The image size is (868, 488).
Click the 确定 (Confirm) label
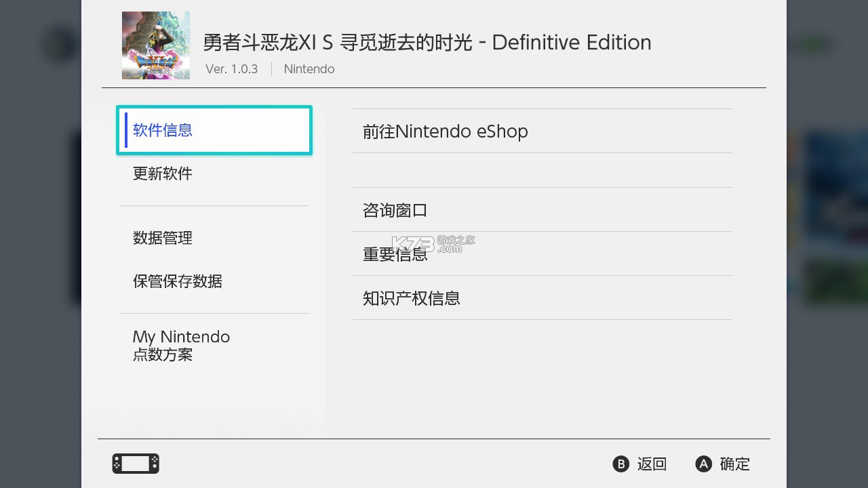[x=734, y=464]
